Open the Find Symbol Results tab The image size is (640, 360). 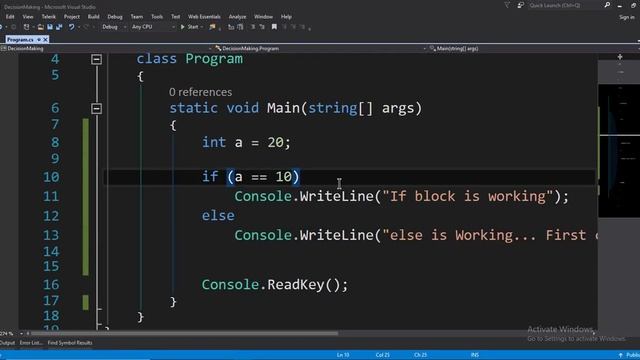(x=70, y=343)
